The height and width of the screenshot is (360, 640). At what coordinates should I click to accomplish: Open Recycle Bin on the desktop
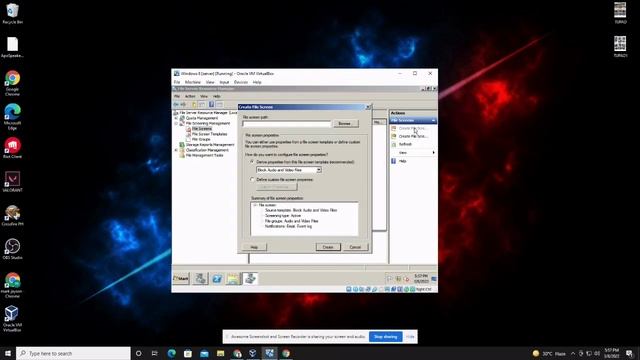coord(12,13)
